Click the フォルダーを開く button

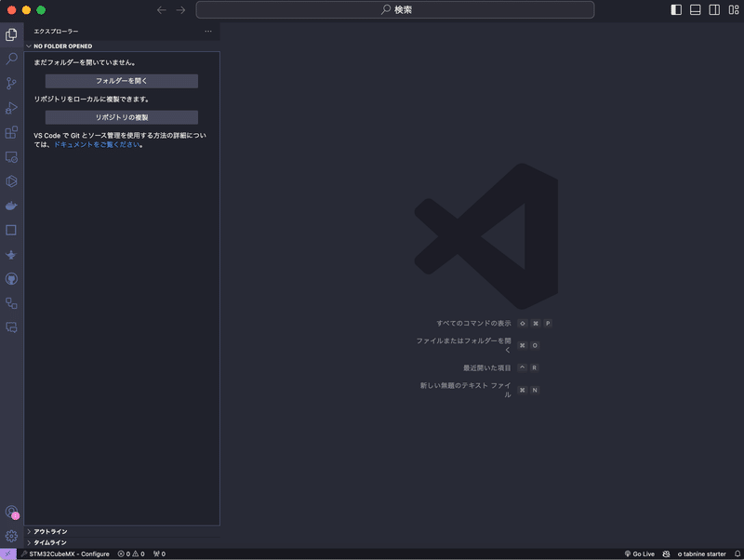pyautogui.click(x=122, y=81)
